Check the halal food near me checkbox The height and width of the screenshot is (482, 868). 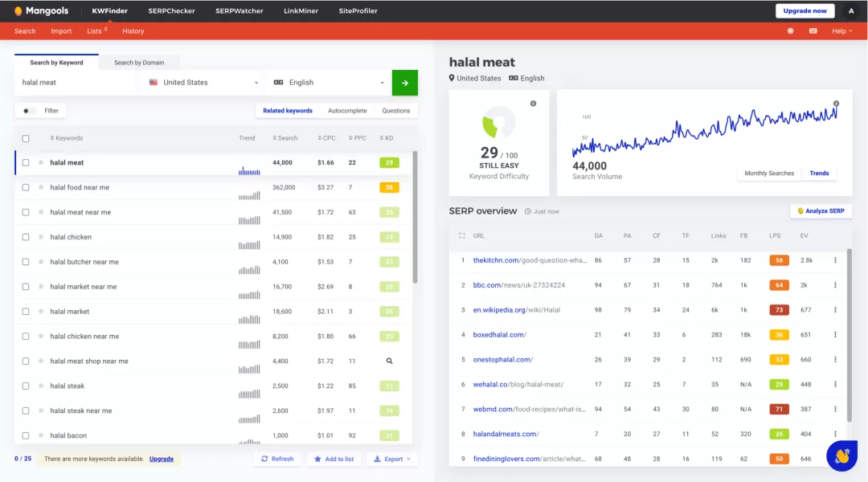pos(26,188)
